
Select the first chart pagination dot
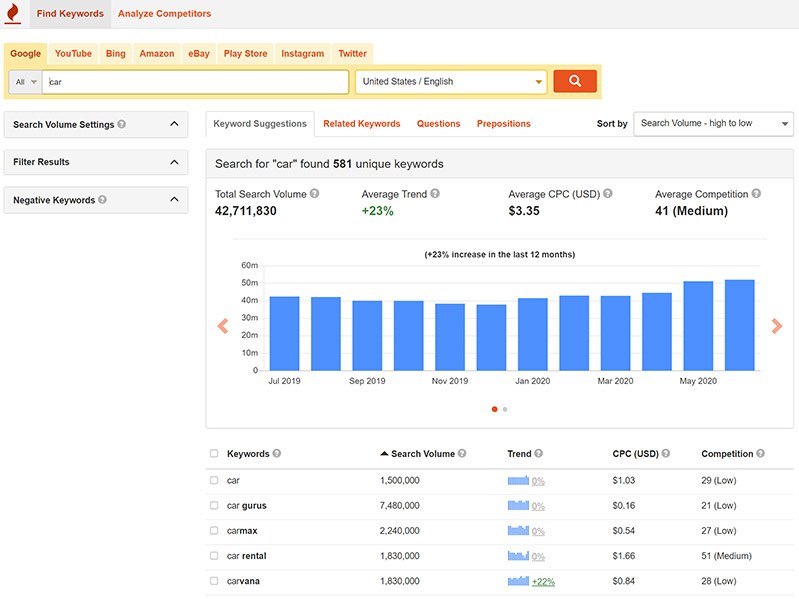[494, 409]
